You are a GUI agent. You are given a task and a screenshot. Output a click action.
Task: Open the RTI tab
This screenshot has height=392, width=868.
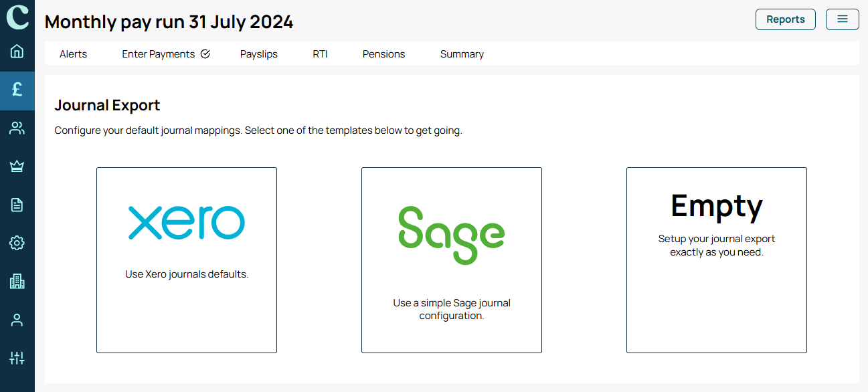point(320,54)
